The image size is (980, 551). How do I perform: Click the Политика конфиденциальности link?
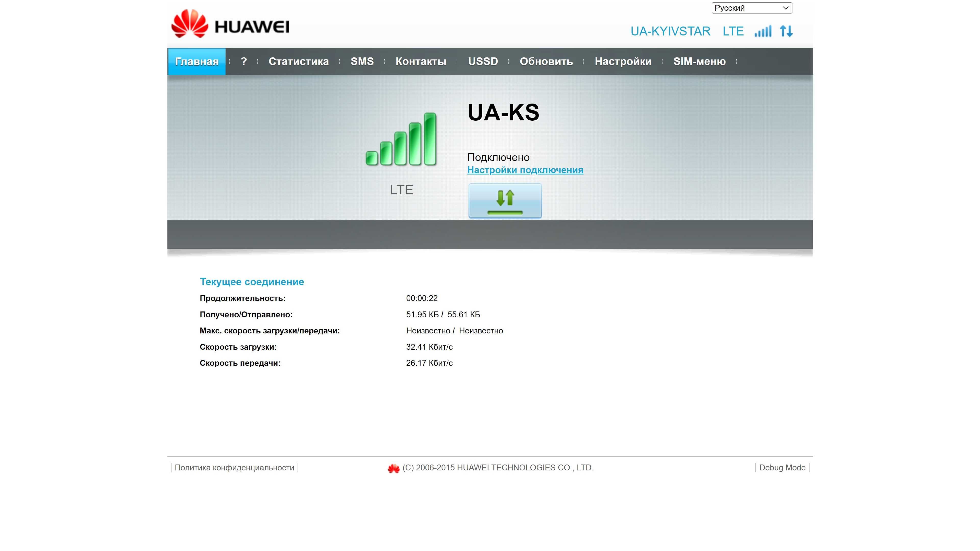click(234, 468)
